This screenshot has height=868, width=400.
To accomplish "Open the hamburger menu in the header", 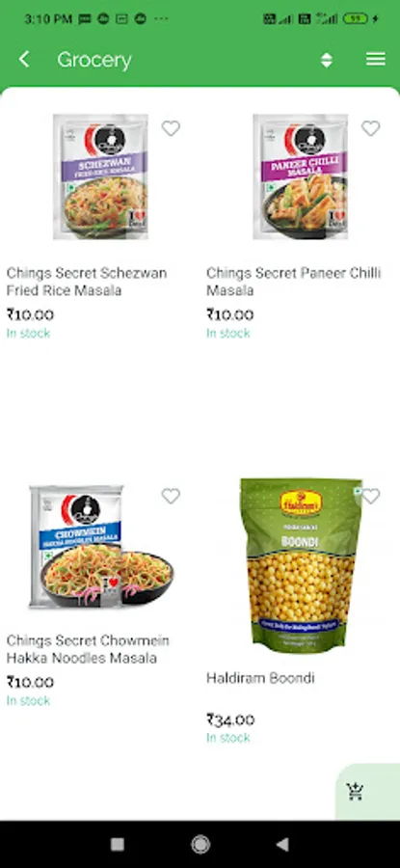I will [x=376, y=59].
